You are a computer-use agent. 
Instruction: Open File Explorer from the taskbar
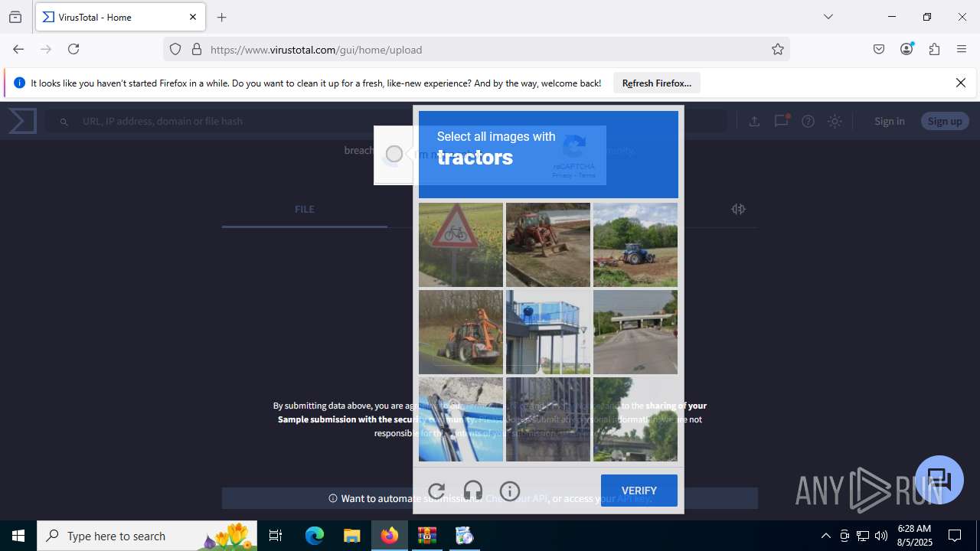351,536
